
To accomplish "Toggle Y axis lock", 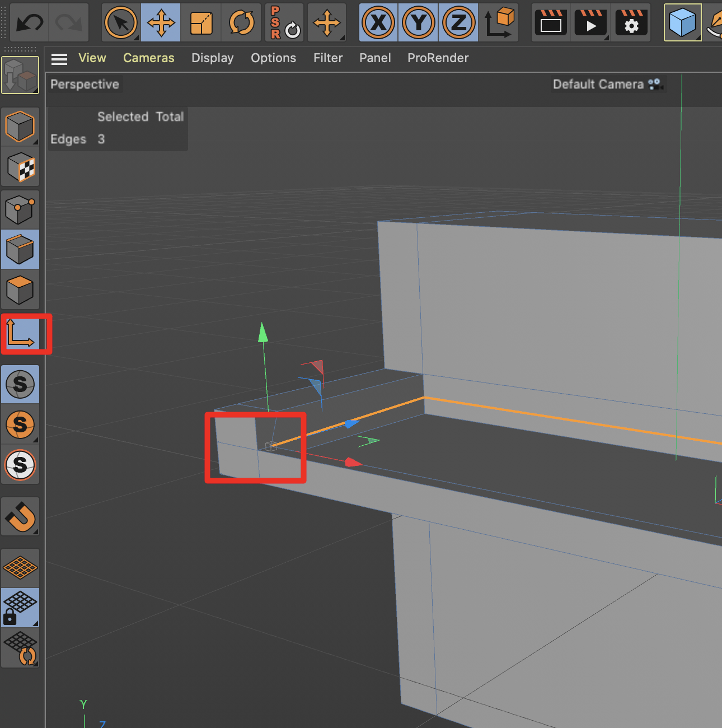I will (x=418, y=23).
